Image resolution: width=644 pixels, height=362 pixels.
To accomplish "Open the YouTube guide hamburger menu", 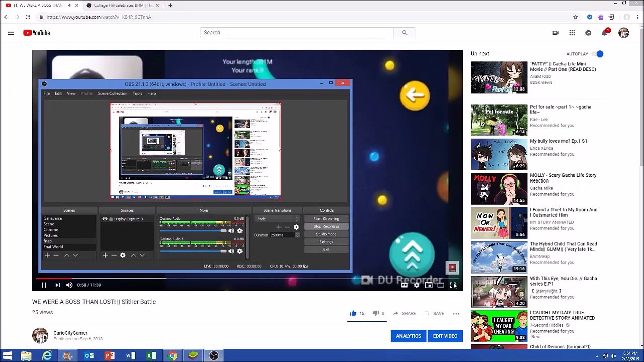I will pos(11,33).
